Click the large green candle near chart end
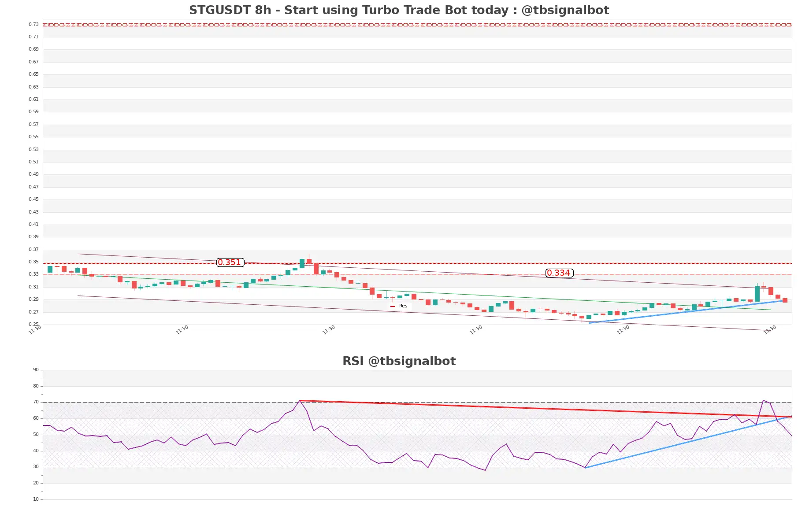 (757, 294)
